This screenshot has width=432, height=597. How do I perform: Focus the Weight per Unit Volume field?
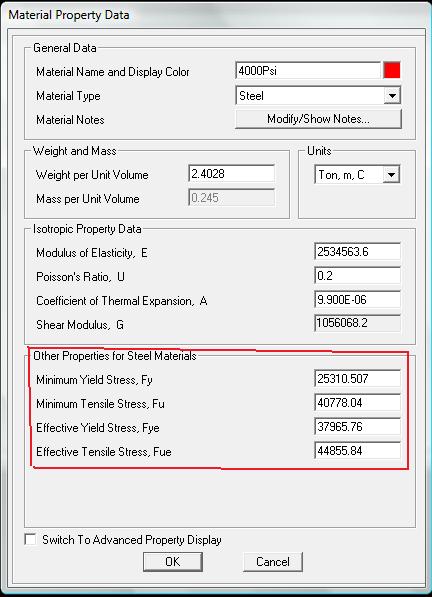point(231,174)
